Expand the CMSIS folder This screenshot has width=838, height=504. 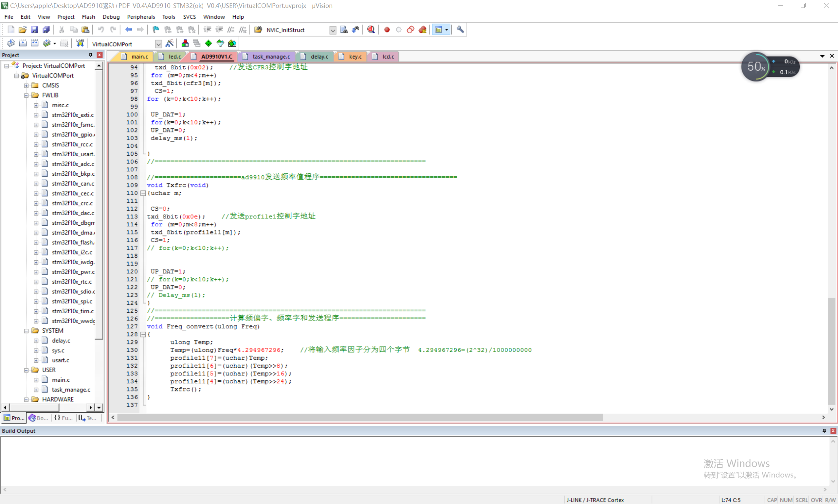coord(26,86)
